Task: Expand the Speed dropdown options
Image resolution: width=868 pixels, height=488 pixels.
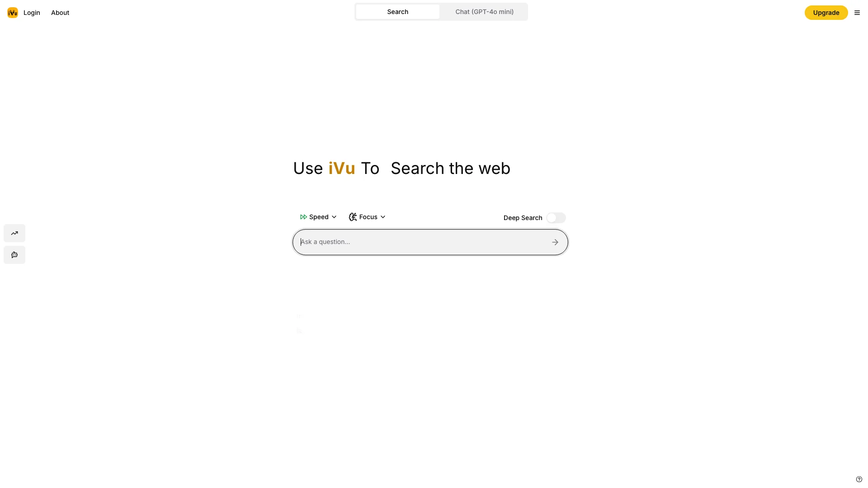Action: [318, 217]
